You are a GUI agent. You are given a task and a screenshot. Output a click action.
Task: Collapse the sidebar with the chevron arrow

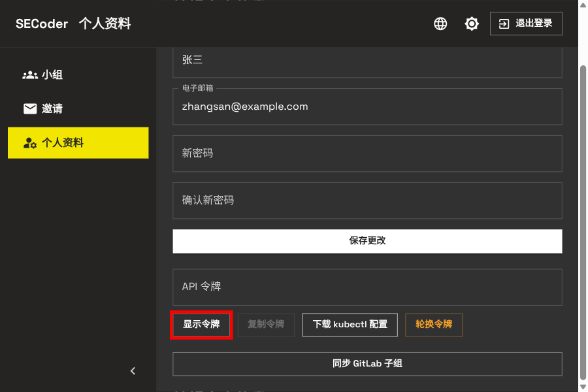tap(133, 371)
